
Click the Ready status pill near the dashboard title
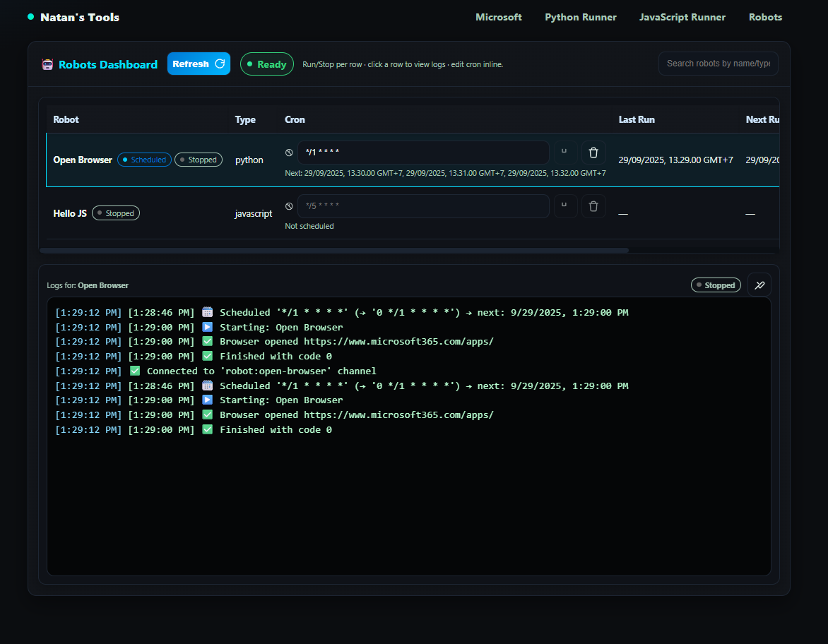pyautogui.click(x=266, y=64)
